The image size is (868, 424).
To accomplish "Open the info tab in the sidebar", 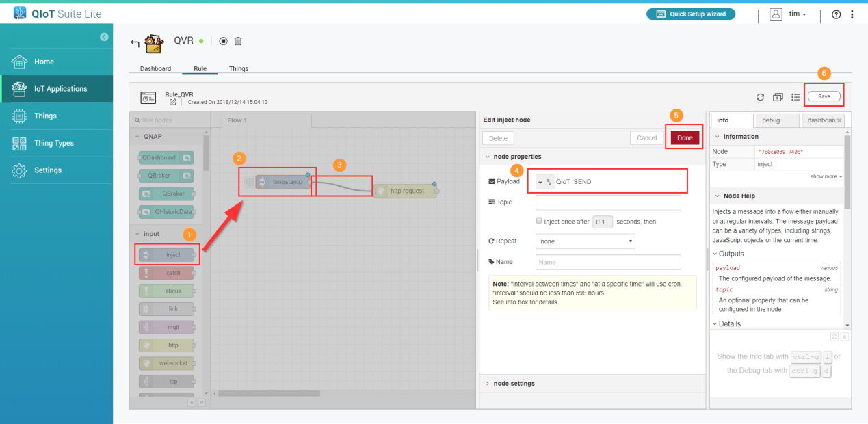I will click(732, 120).
